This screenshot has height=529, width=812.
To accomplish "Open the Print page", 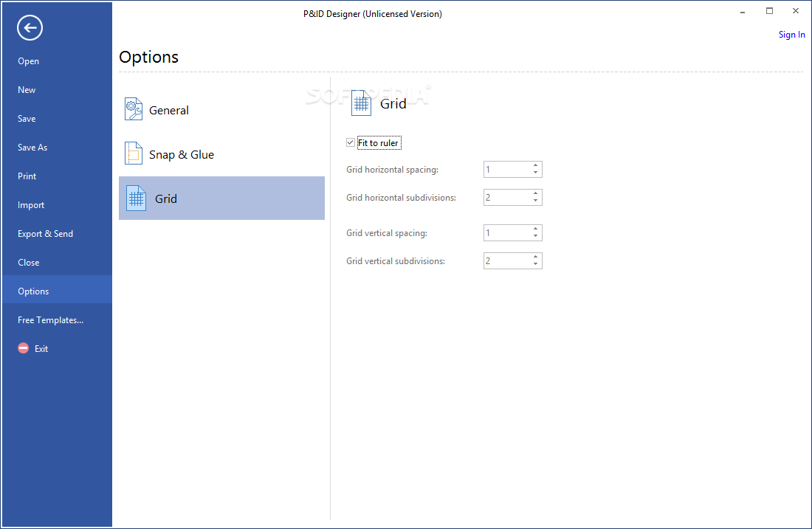I will tap(57, 176).
